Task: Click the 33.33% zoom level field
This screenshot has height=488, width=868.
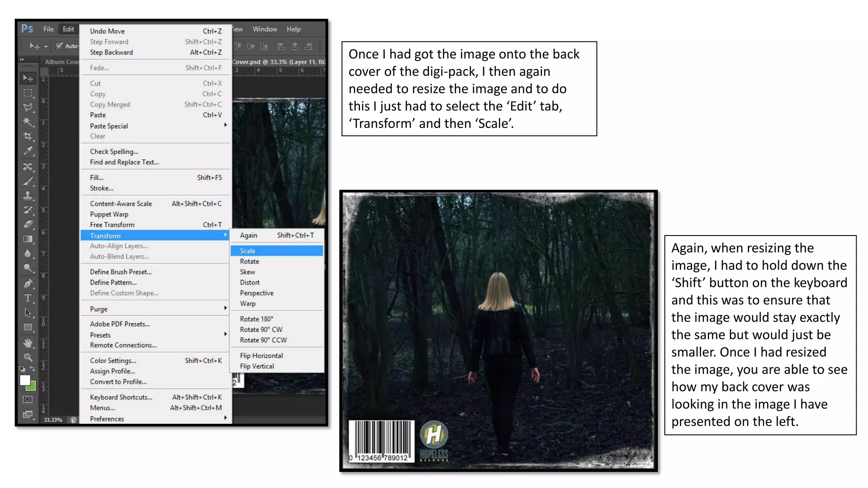Action: click(53, 420)
